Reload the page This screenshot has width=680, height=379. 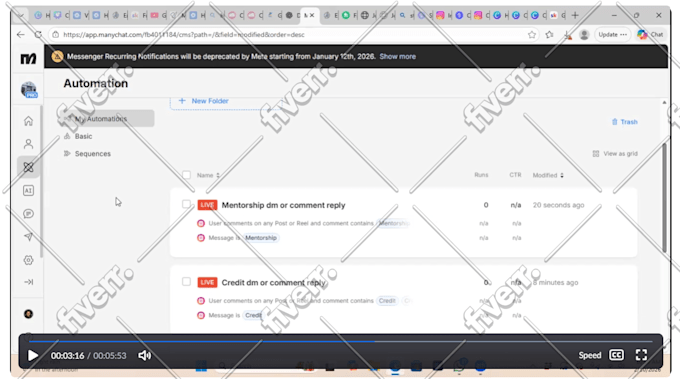tap(38, 34)
